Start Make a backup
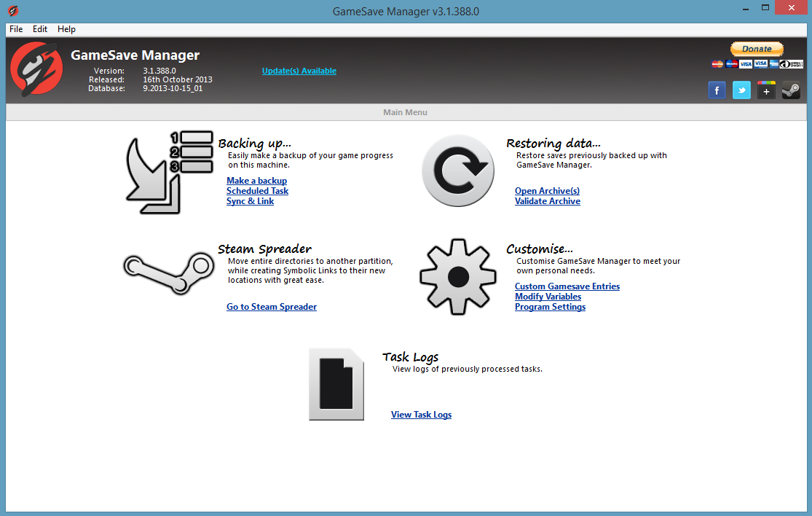 pos(256,181)
